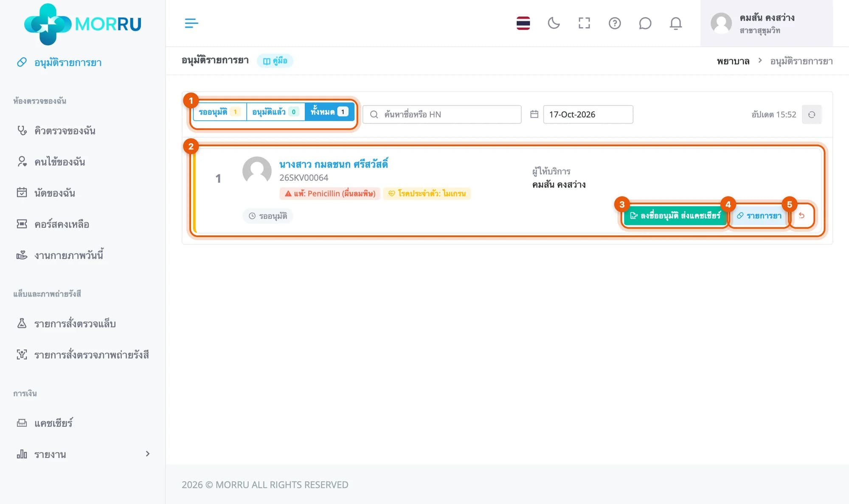Viewport: 849px width, 504px height.
Task: Click the calendar icon beside the date
Action: 534,114
